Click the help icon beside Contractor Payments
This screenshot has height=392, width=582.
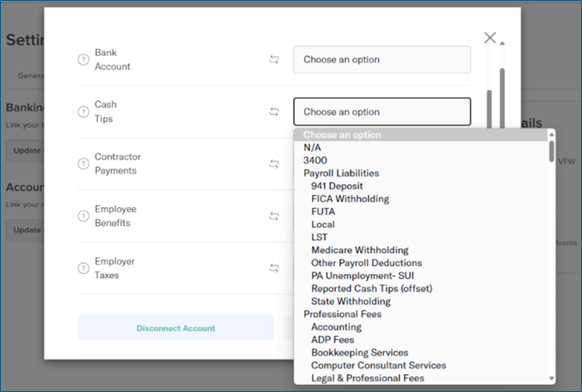point(84,164)
